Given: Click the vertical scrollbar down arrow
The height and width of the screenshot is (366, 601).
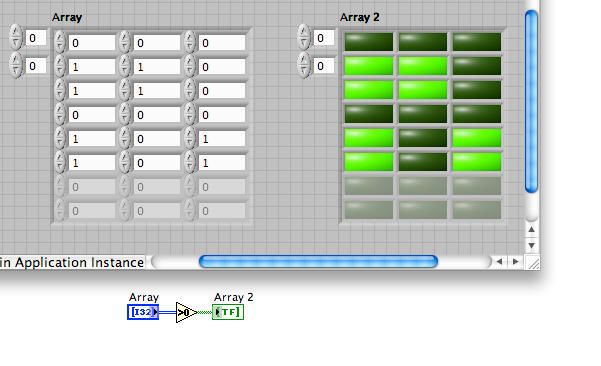Looking at the screenshot, I should [531, 246].
